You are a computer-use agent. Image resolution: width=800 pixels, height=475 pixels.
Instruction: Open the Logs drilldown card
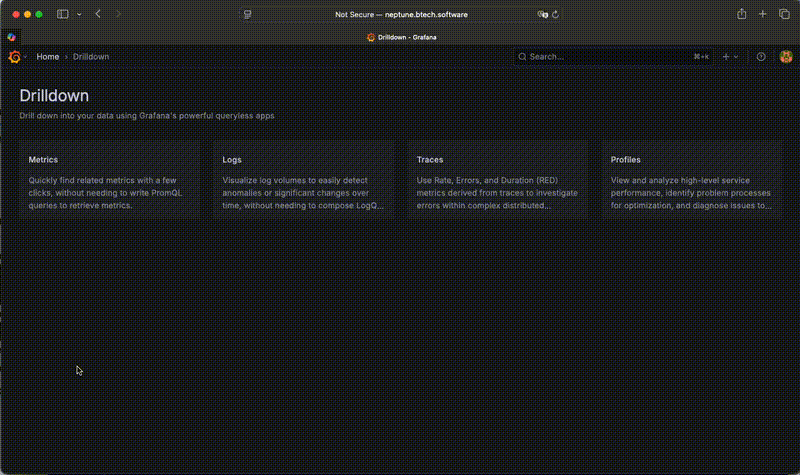point(303,181)
